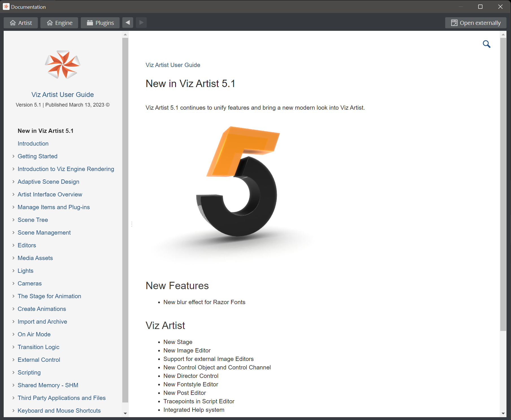Click Open externally button
The height and width of the screenshot is (420, 511).
476,23
